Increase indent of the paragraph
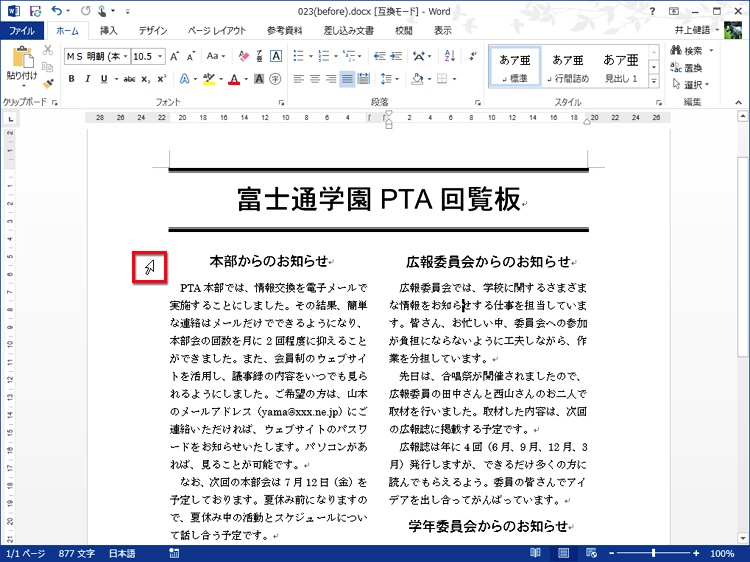750x562 pixels. pyautogui.click(x=396, y=56)
